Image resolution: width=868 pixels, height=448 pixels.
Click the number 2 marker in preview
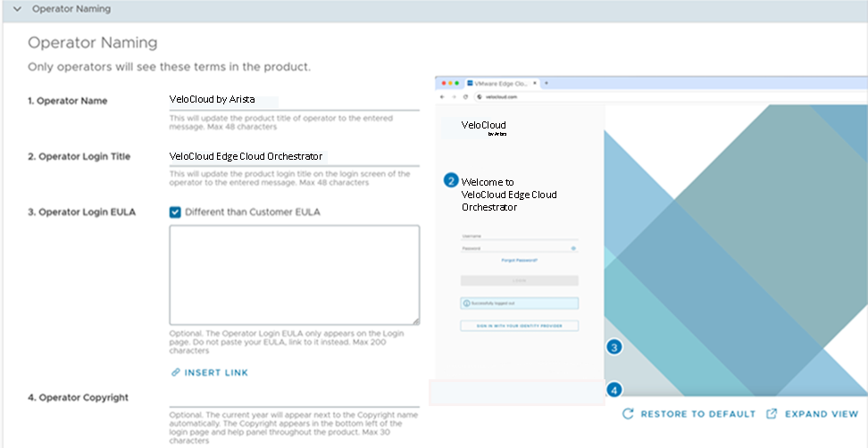[451, 180]
